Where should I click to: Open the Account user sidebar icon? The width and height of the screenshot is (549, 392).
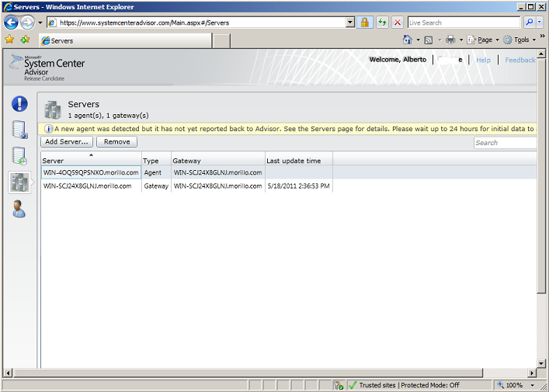pos(19,209)
